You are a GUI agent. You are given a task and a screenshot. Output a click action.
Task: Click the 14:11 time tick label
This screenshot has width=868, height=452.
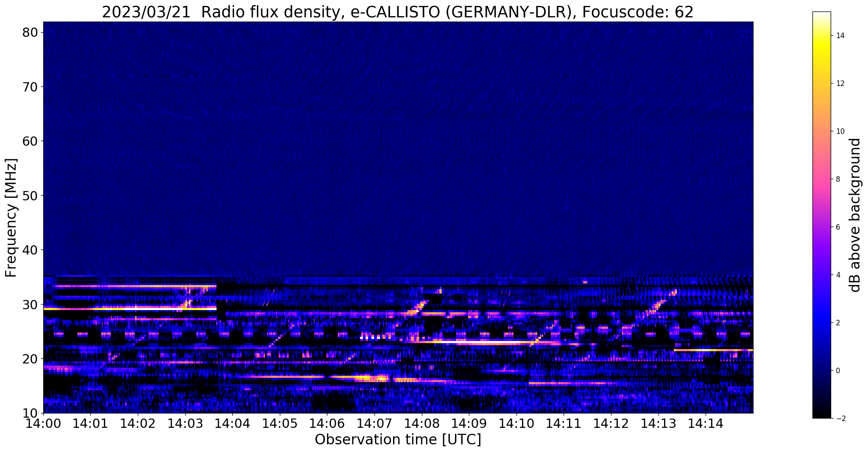click(564, 423)
